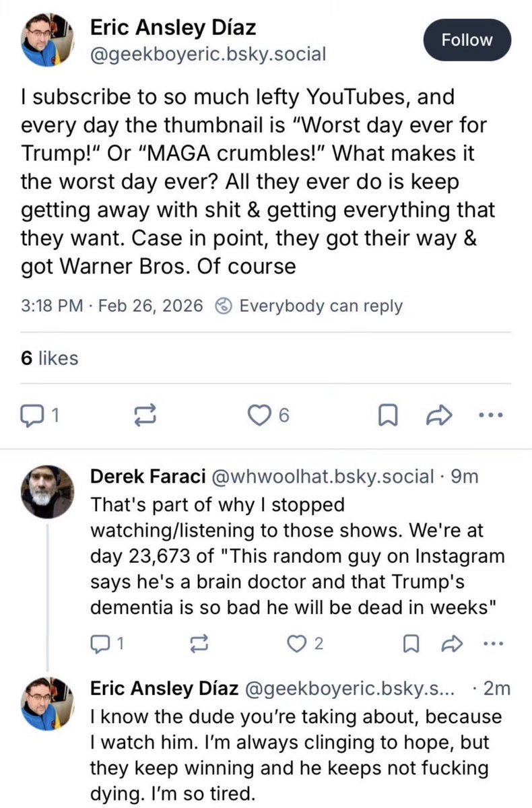This screenshot has width=532, height=808.
Task: Open more options for main post
Action: (x=494, y=417)
